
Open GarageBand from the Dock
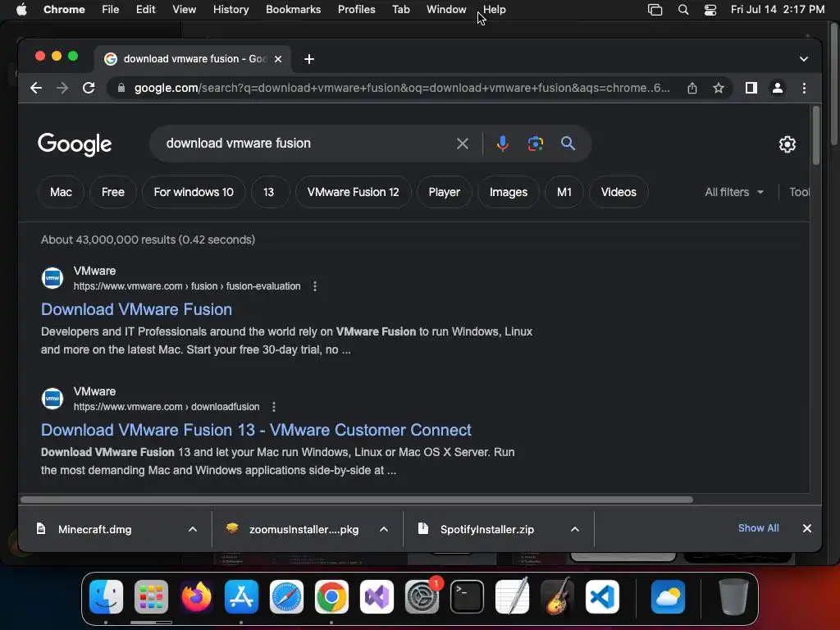coord(557,597)
